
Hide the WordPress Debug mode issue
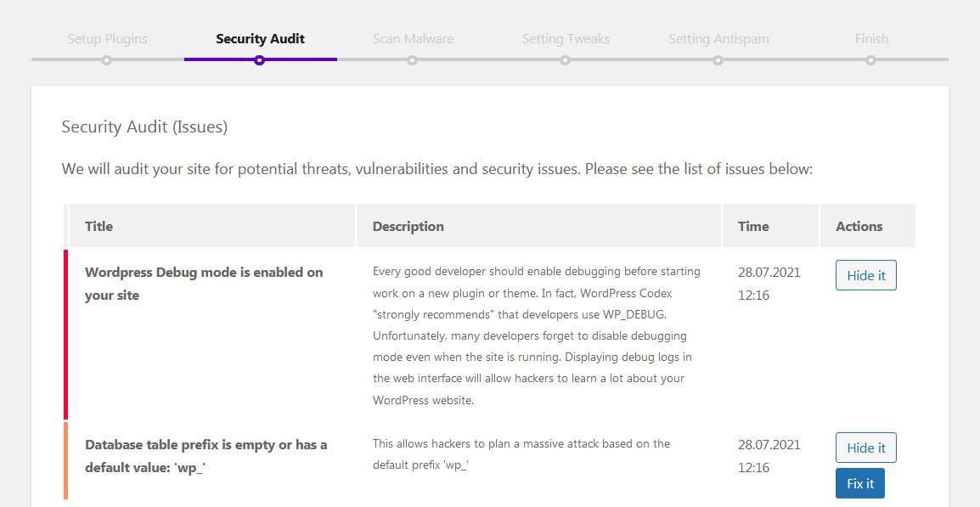[865, 276]
